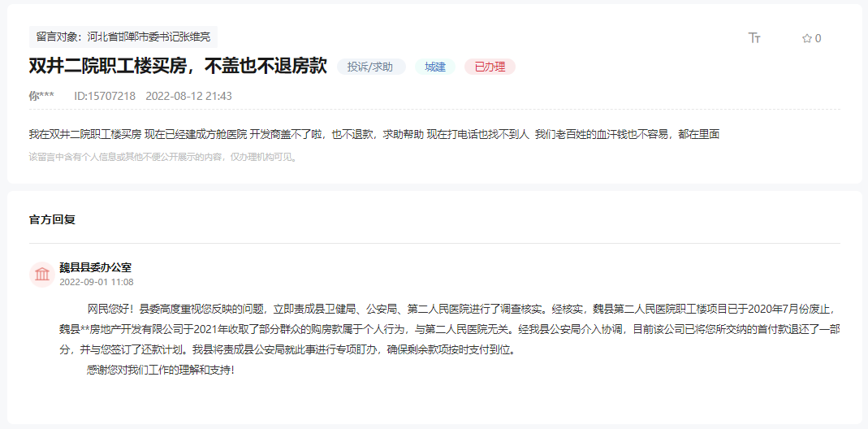868x429 pixels.
Task: Click the privacy notice about 仅办理机构可见
Action: (163, 157)
